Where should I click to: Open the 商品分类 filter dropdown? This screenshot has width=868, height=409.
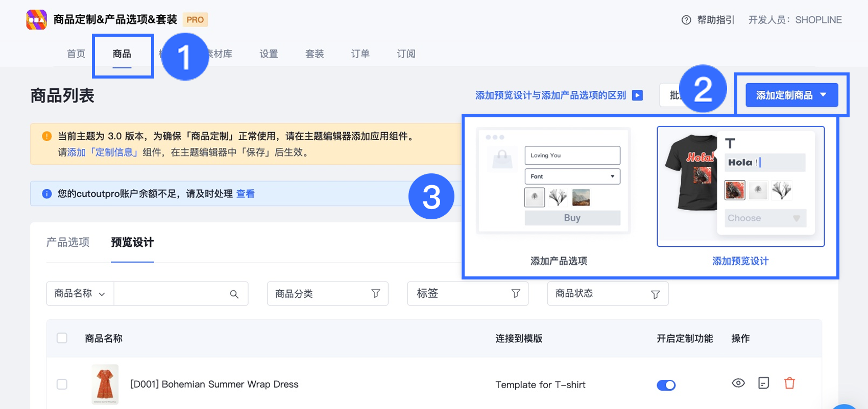pyautogui.click(x=328, y=294)
